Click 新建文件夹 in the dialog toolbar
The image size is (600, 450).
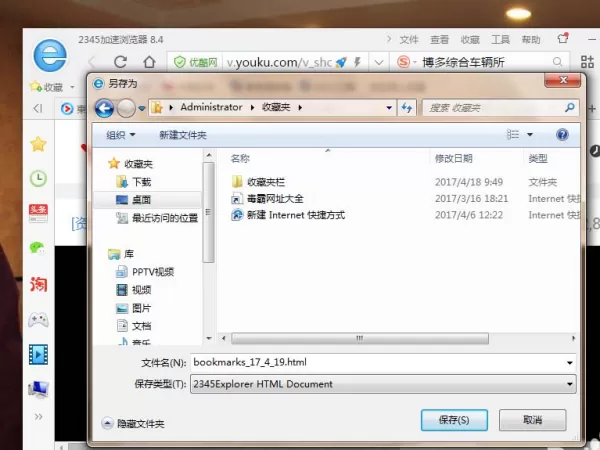point(183,135)
